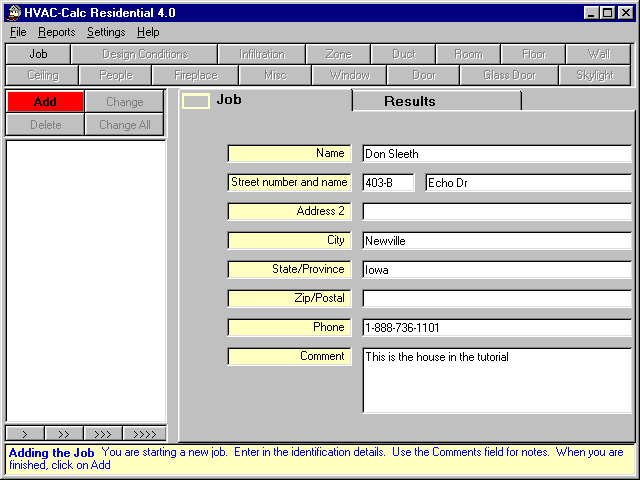Click the double arrow >> expand button

pyautogui.click(x=64, y=433)
